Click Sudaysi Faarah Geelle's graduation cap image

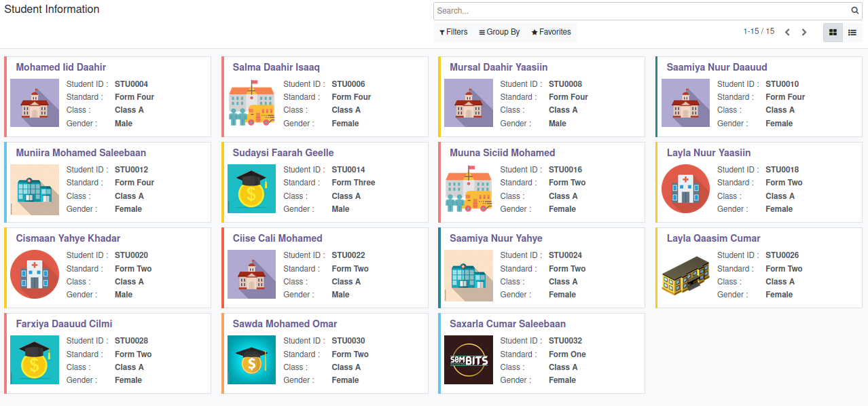click(x=251, y=189)
